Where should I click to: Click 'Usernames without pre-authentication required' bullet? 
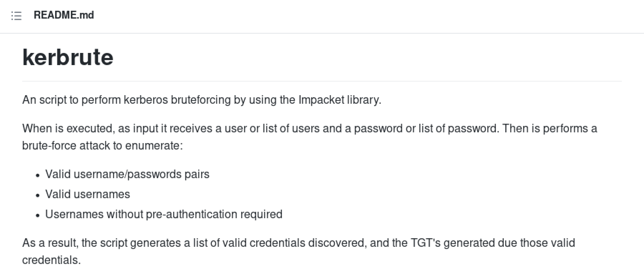(164, 214)
